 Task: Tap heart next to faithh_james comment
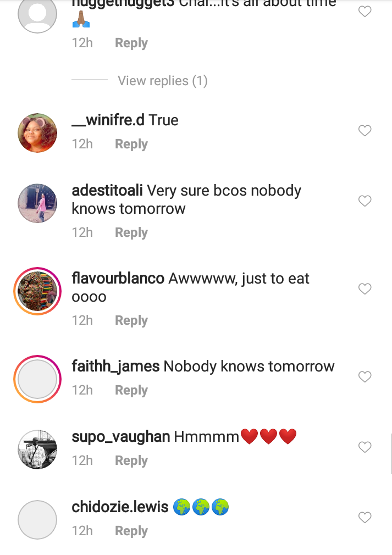(365, 377)
